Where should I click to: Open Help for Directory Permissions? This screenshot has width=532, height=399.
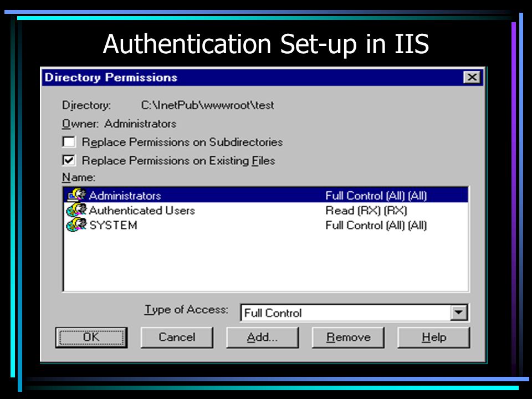coord(433,337)
